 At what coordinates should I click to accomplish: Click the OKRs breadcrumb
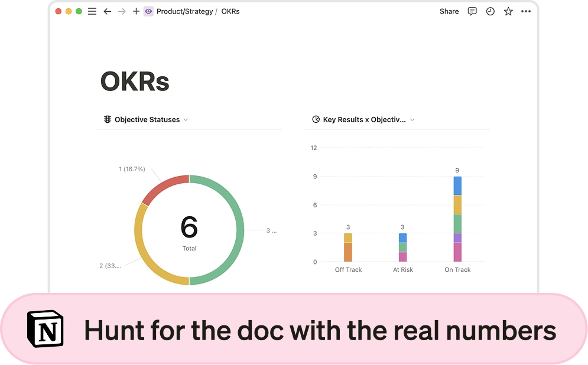click(230, 11)
